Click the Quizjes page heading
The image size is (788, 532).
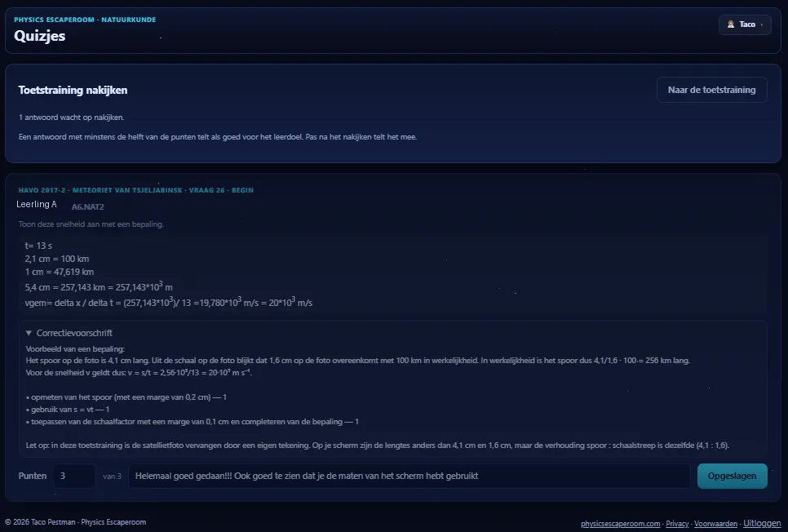(x=40, y=36)
